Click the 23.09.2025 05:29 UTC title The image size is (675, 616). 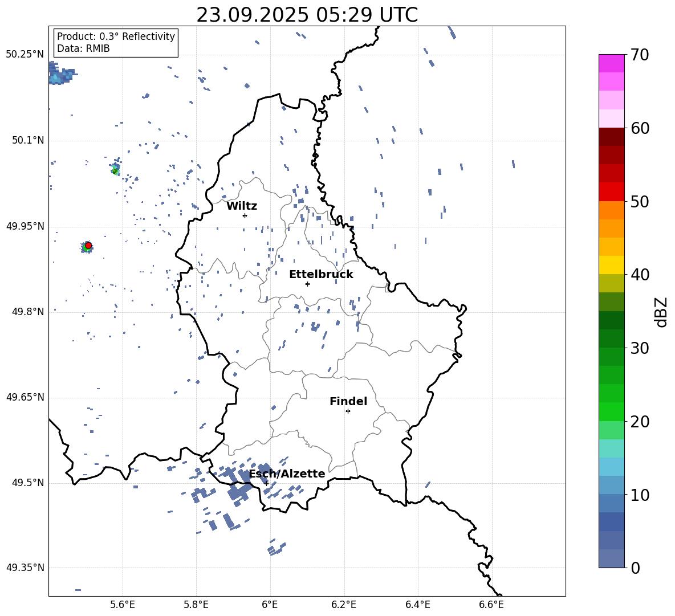(x=307, y=15)
